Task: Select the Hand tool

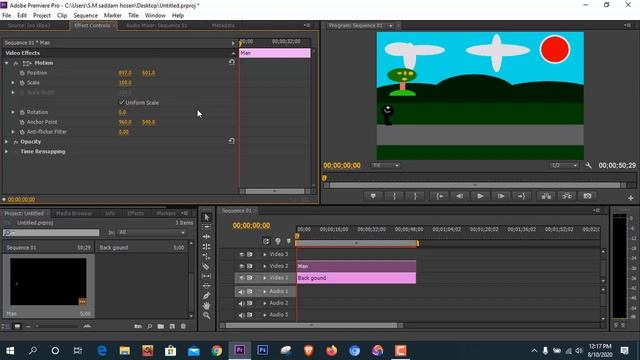Action: pyautogui.click(x=207, y=305)
